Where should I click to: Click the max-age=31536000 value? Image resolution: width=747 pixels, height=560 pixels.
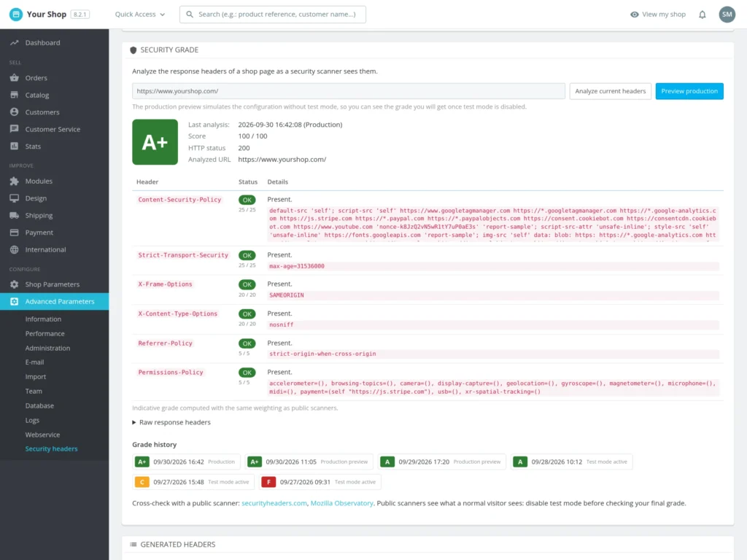click(296, 266)
